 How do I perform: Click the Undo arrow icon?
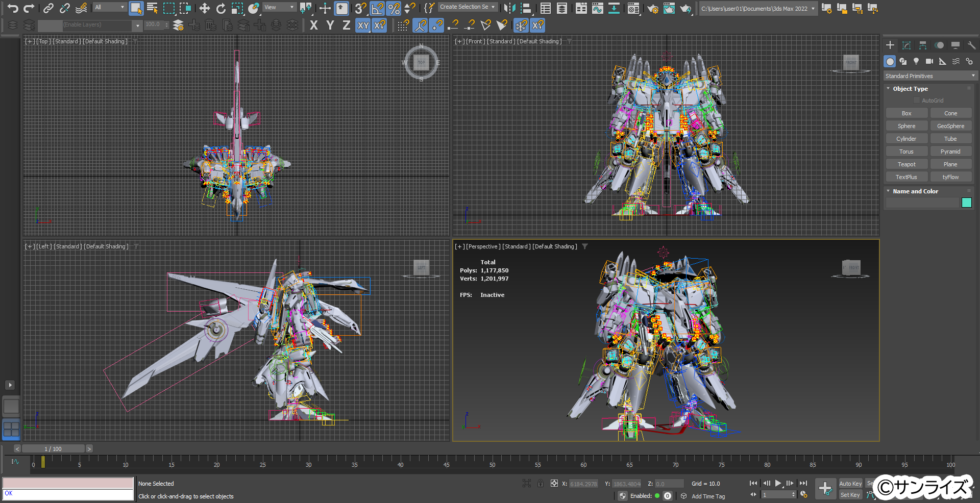click(x=13, y=8)
